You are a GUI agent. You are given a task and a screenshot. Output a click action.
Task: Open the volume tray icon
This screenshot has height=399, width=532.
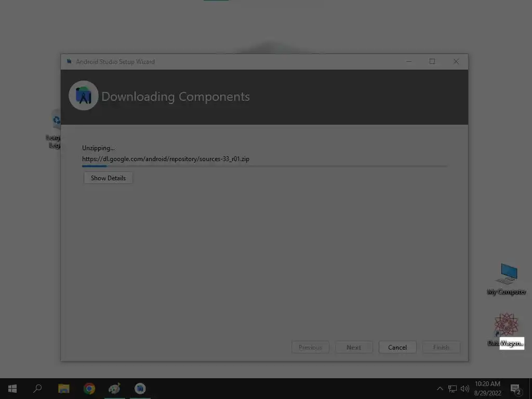(465, 389)
